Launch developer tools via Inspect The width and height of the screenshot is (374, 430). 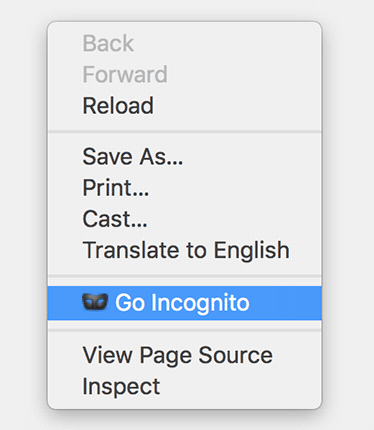pyautogui.click(x=185, y=386)
